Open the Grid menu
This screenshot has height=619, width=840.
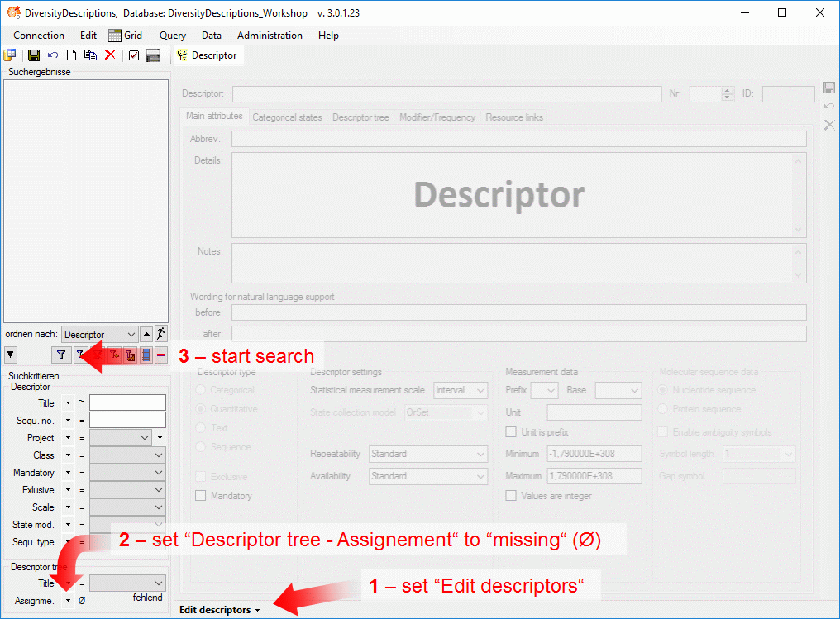(126, 36)
